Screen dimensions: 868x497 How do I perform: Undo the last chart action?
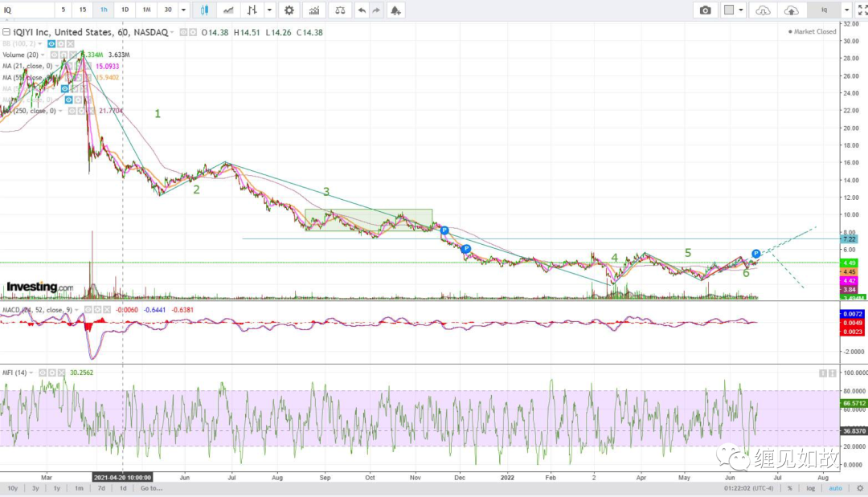tap(362, 10)
